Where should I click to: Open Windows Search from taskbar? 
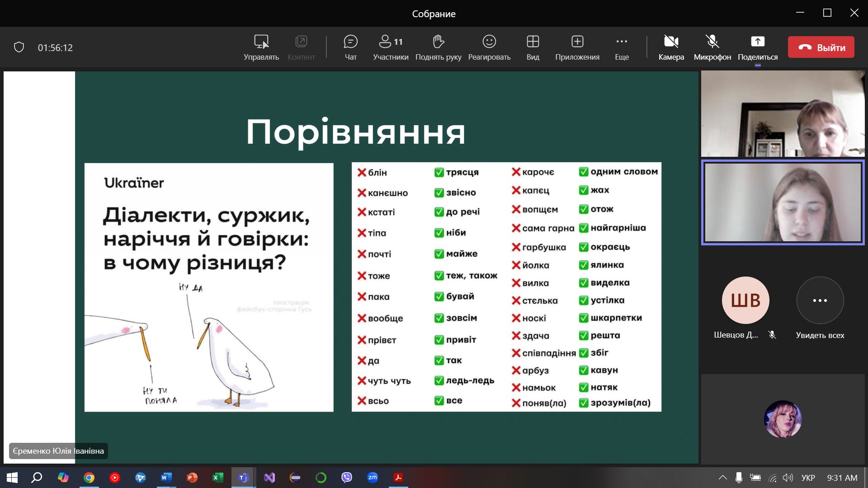coord(37,478)
